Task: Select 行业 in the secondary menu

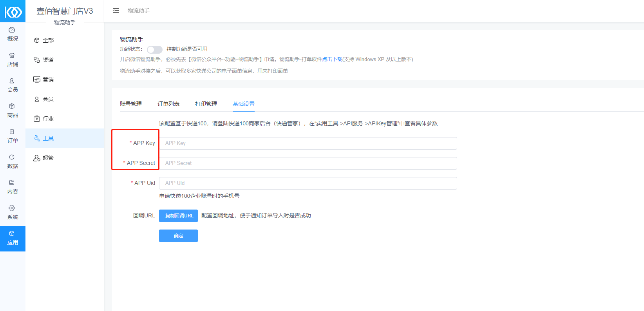Action: (65, 119)
